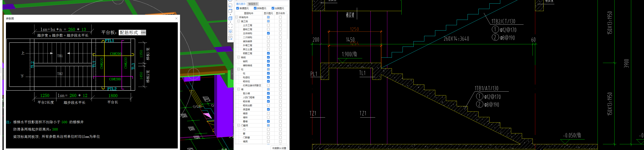The height and width of the screenshot is (150, 644).
Task: Collapse the 轴线 tree node
Action: pyautogui.click(x=239, y=57)
